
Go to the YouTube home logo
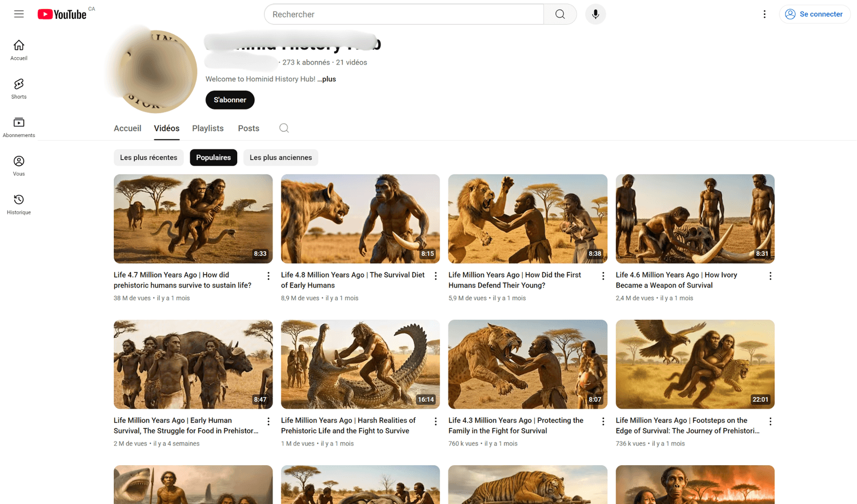62,14
